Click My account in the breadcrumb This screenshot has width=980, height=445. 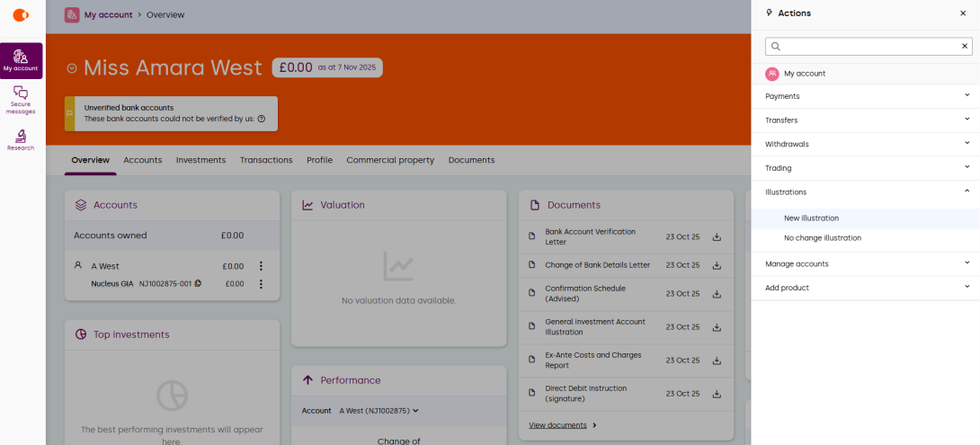coord(108,15)
